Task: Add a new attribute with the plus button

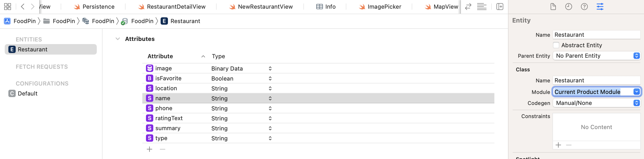Action: tap(149, 149)
